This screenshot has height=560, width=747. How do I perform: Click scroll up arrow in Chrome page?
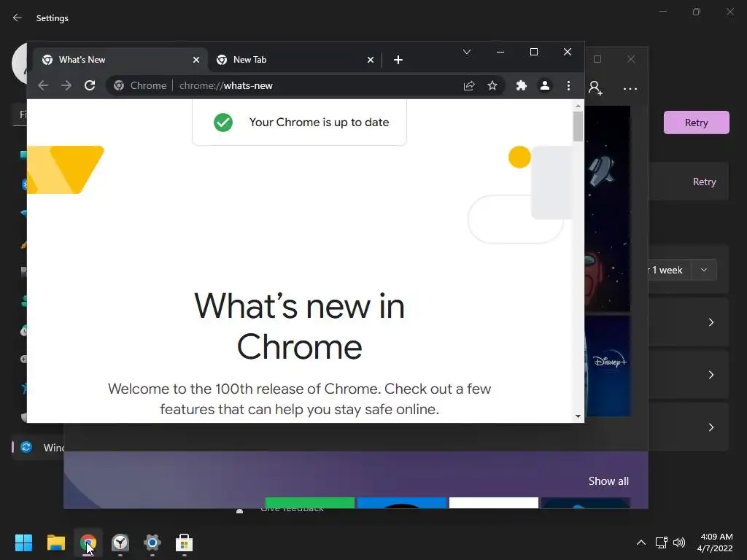[x=578, y=106]
